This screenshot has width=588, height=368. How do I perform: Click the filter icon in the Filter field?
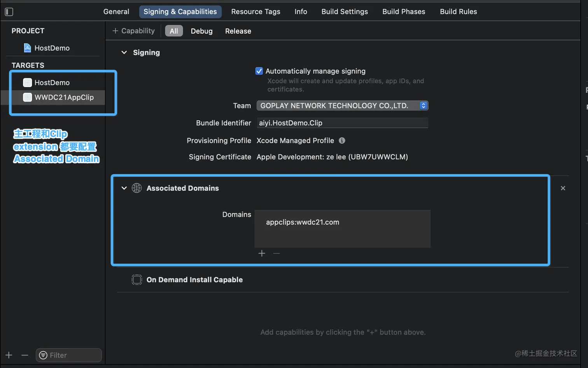click(43, 355)
